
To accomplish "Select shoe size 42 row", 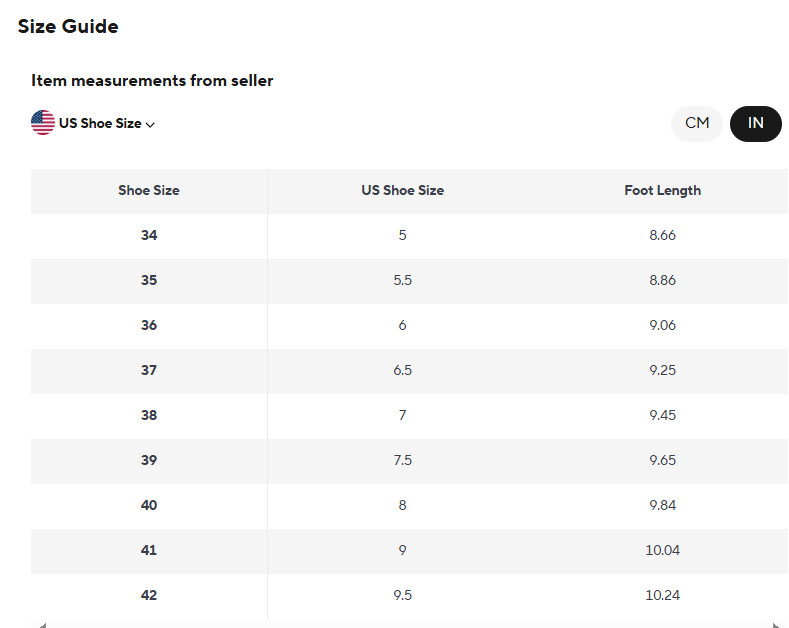I will (149, 595).
